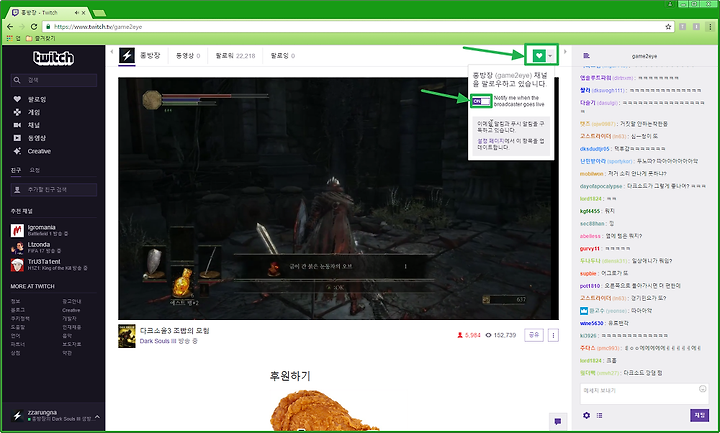Screen dimensions: 720x433
Task: Click the purple 채팅 send button
Action: pos(699,415)
